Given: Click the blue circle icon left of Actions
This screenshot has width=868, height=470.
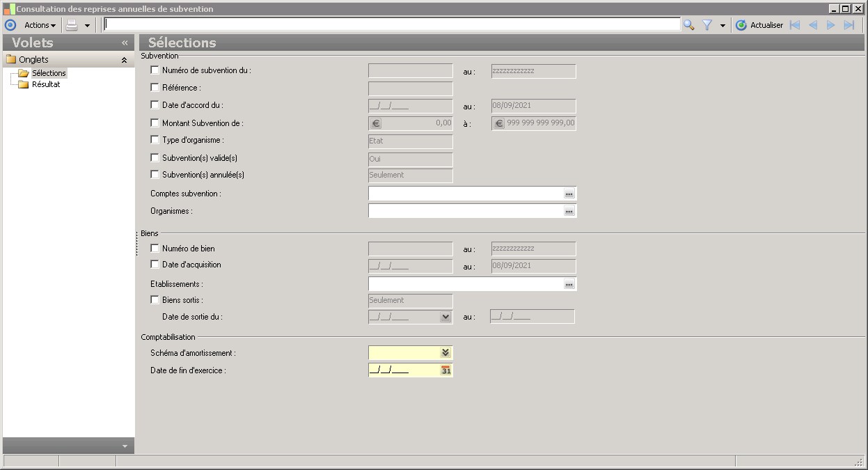Looking at the screenshot, I should [x=10, y=25].
